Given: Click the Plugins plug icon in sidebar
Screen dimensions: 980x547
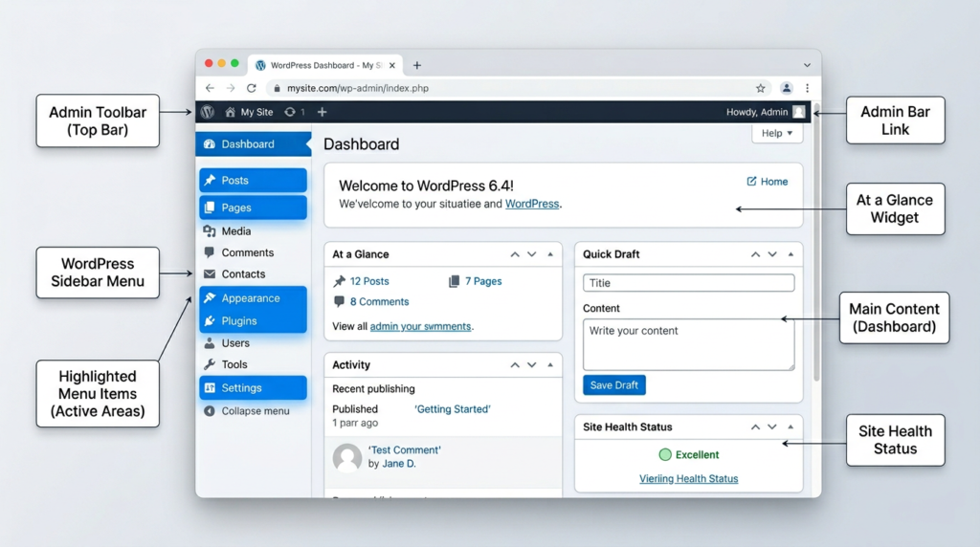Looking at the screenshot, I should point(210,321).
